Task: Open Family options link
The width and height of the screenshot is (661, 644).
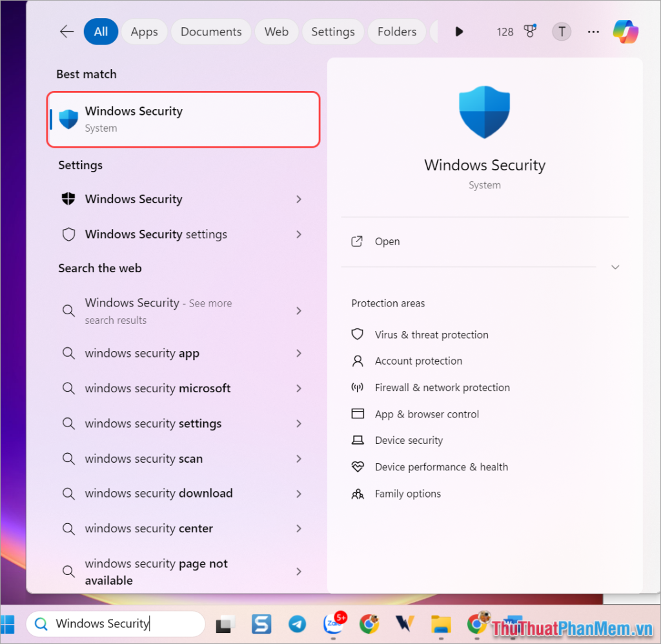Action: 408,494
